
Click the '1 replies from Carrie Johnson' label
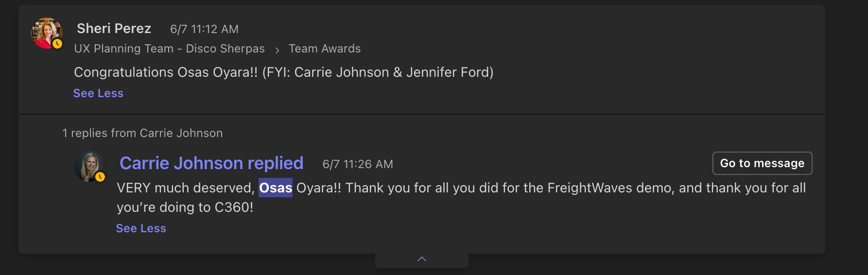click(x=142, y=133)
